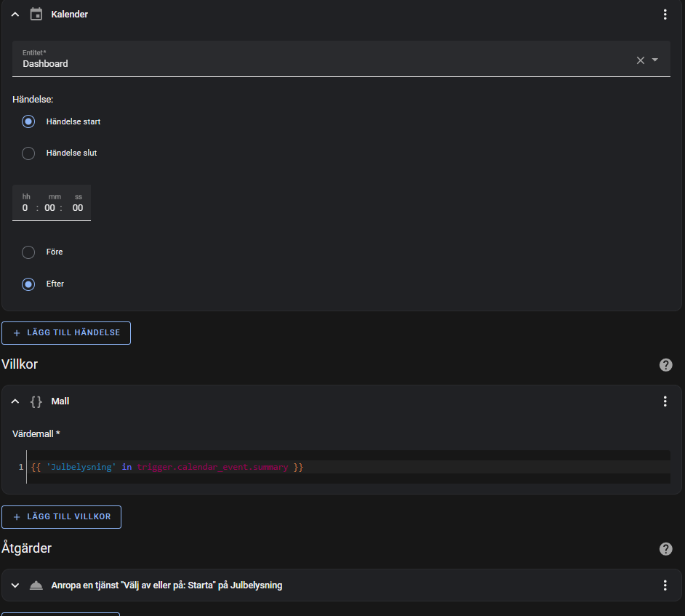Click the hours offset field
The height and width of the screenshot is (616, 685).
pyautogui.click(x=25, y=208)
